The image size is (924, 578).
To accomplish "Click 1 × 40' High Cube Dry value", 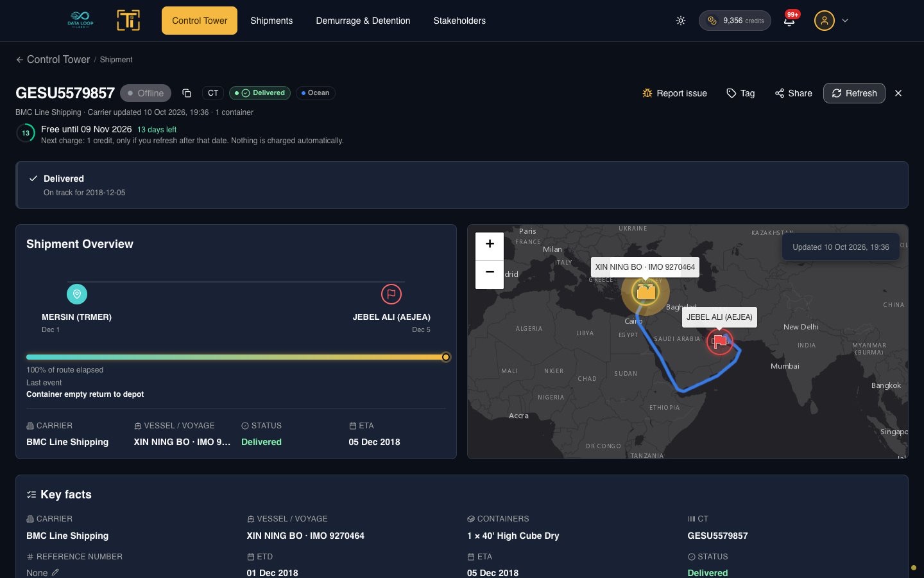I will click(513, 536).
